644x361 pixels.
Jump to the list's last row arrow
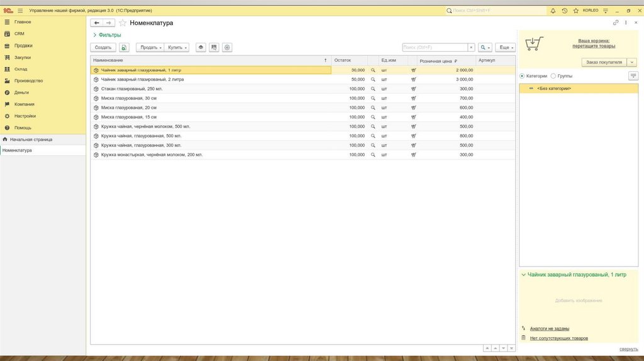click(511, 348)
